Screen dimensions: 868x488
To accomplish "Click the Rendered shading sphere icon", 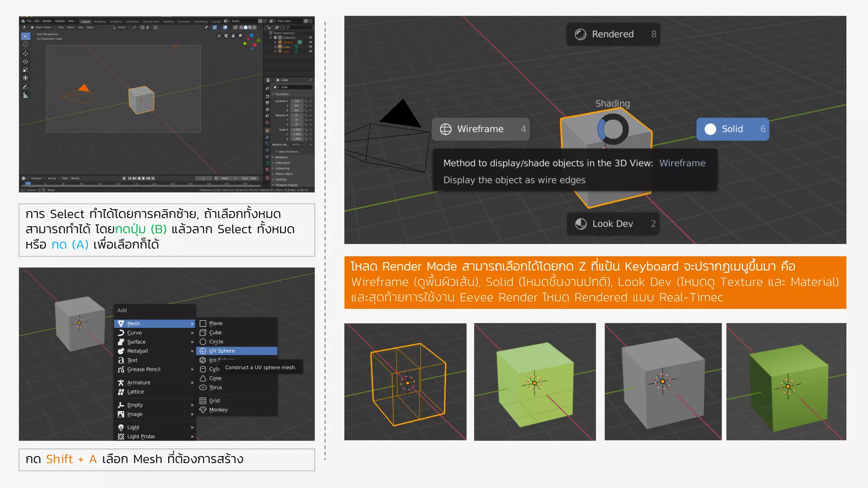I will coord(580,34).
